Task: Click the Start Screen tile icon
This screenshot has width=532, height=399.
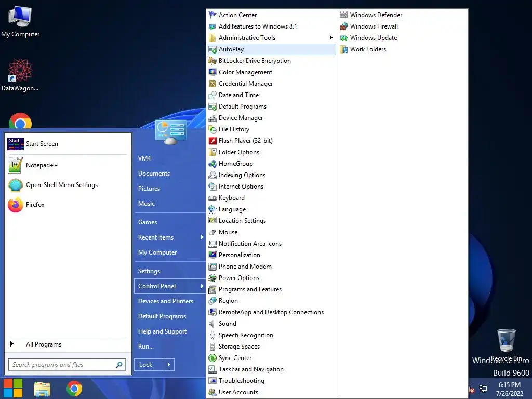Action: click(x=15, y=144)
